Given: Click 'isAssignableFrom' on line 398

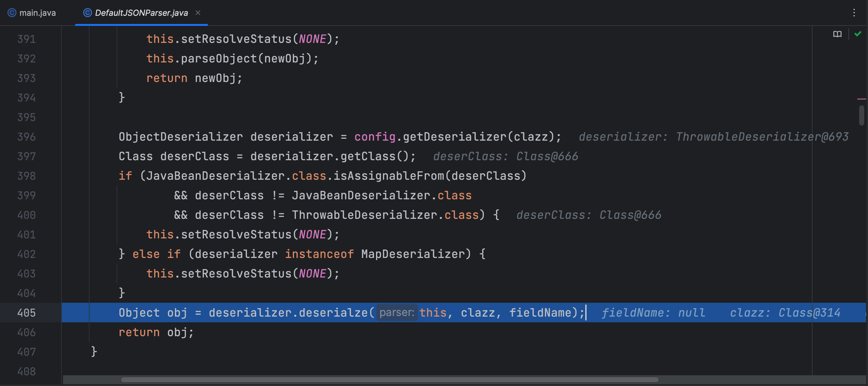Looking at the screenshot, I should coord(389,176).
